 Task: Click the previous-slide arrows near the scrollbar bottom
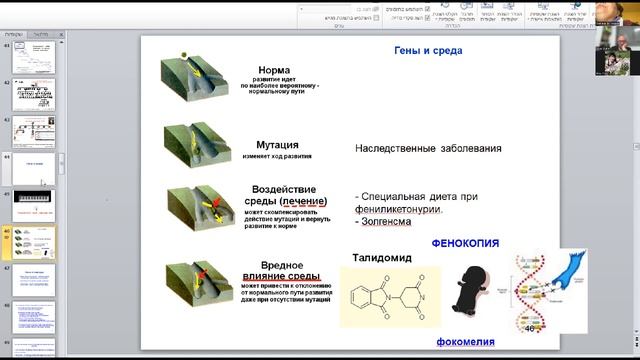click(636, 338)
